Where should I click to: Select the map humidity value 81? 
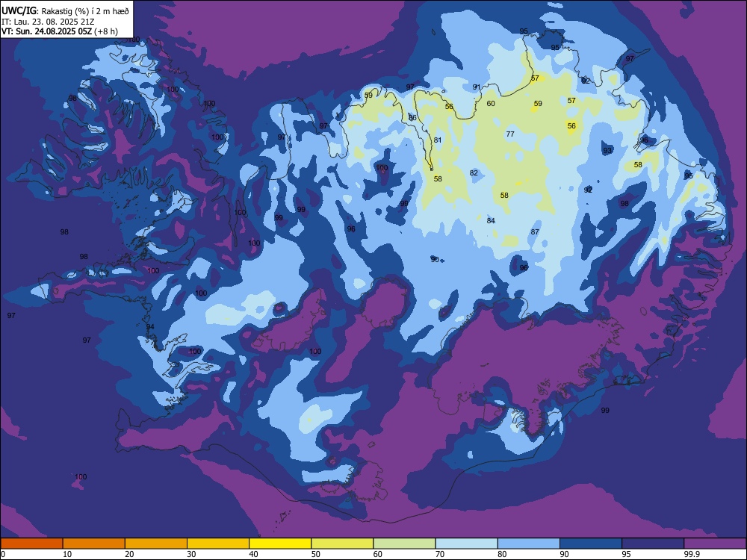[x=438, y=140]
